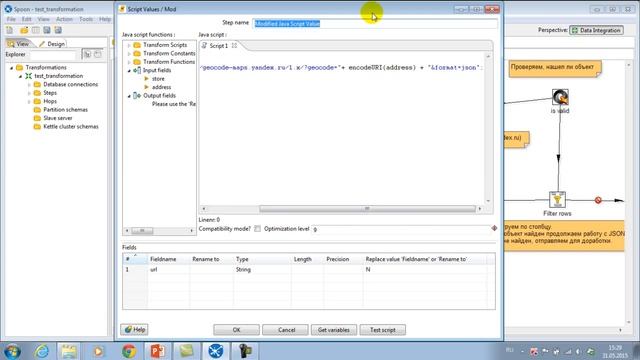Click the Explorer search field
Viewport: 640px width, 360px height.
coord(52,54)
